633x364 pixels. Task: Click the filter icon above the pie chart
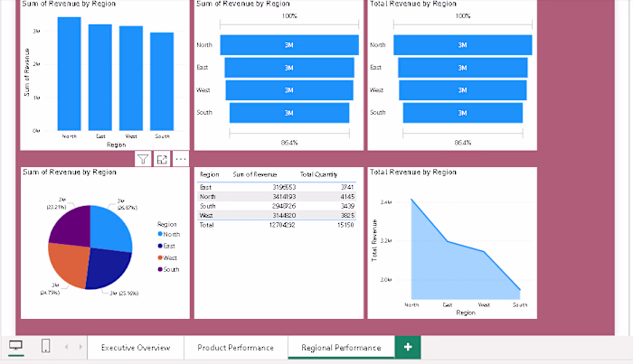tap(143, 159)
